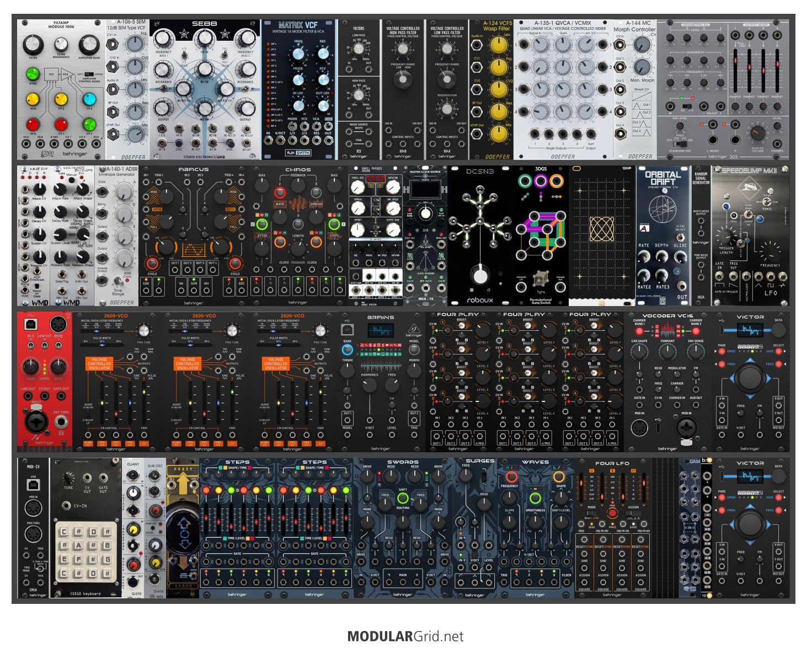This screenshot has height=648, width=812.
Task: Click the DCSN3 title text
Action: click(x=481, y=172)
